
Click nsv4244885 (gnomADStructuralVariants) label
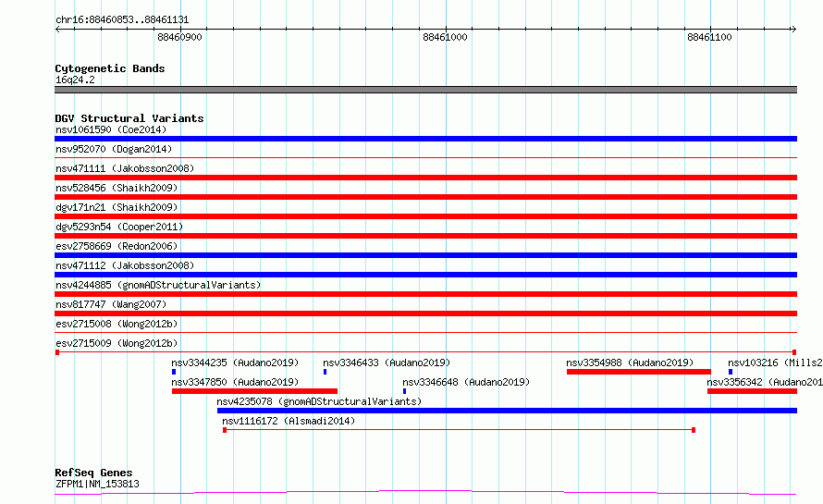[158, 285]
